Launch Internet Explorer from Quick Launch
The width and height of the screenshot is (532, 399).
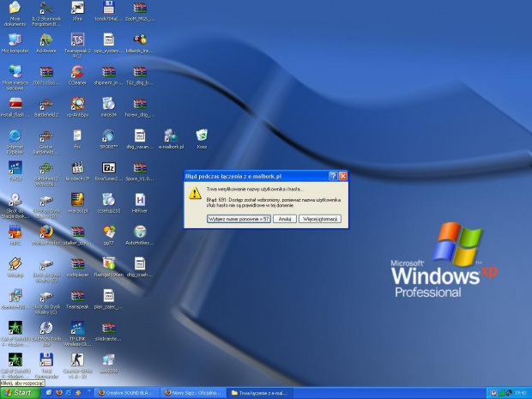pos(69,392)
